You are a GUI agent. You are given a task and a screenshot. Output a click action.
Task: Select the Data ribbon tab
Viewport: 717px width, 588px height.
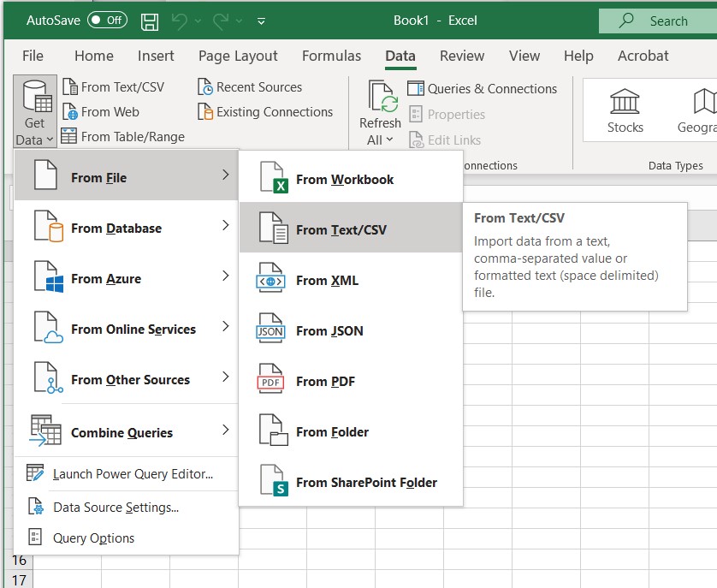pyautogui.click(x=400, y=56)
